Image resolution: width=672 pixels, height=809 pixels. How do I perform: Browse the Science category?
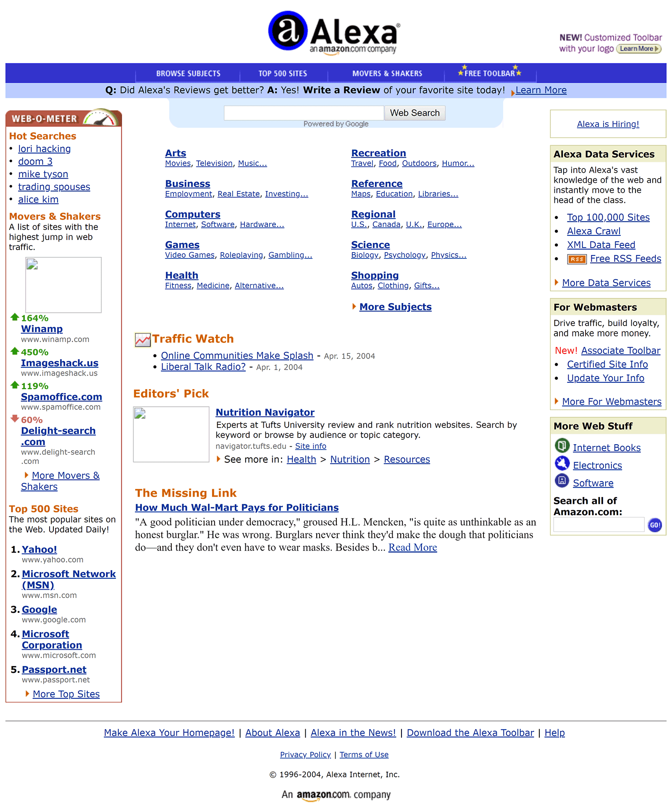(370, 245)
